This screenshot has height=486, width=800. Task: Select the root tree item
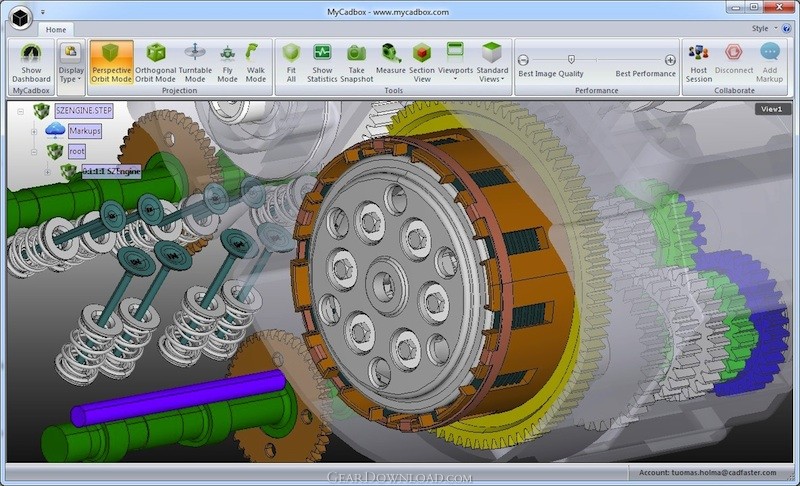(x=77, y=151)
